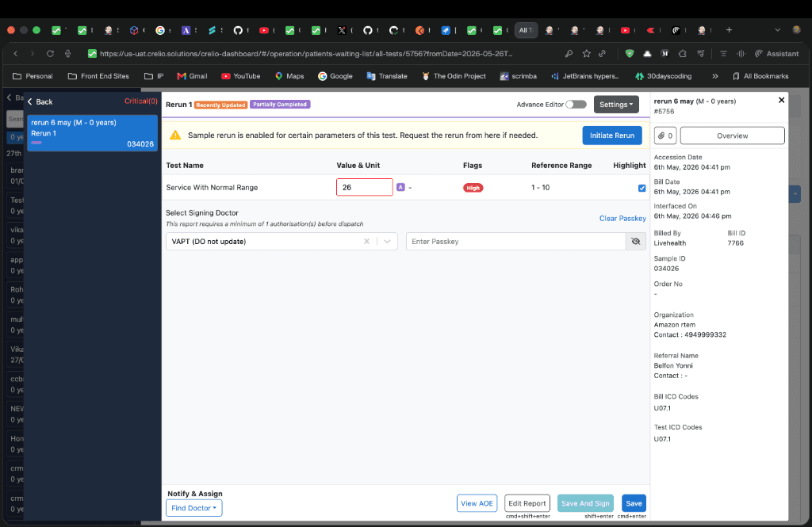Viewport: 812px width, 527px height.
Task: Expand browser tab list chevron
Action: (x=777, y=30)
